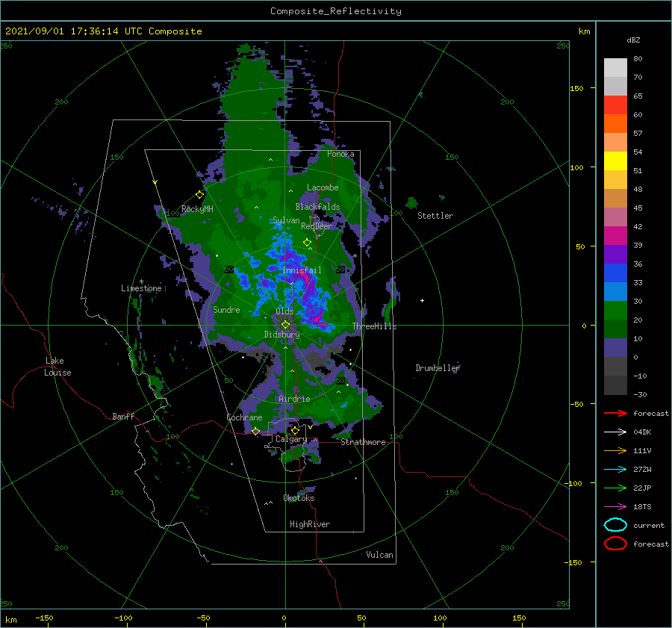Click the yellow diamond marker below Cochrane
Screen dimensions: 672x628
(255, 431)
